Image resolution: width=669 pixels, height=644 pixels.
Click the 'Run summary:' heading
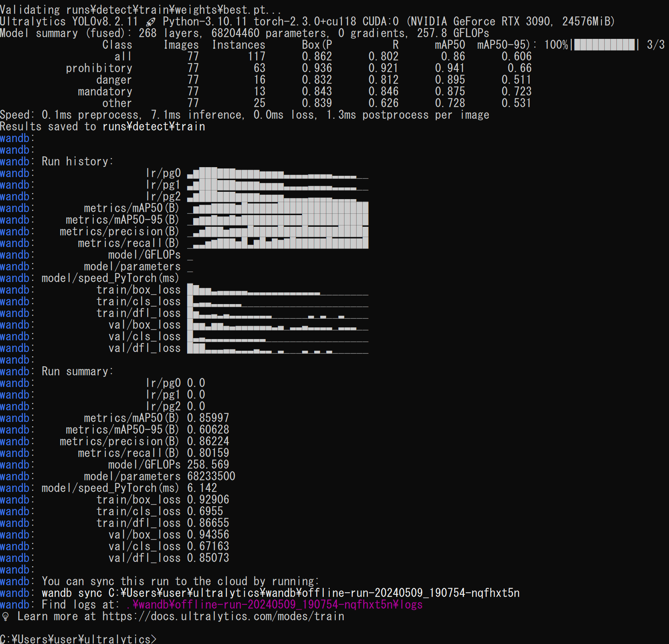click(x=77, y=371)
